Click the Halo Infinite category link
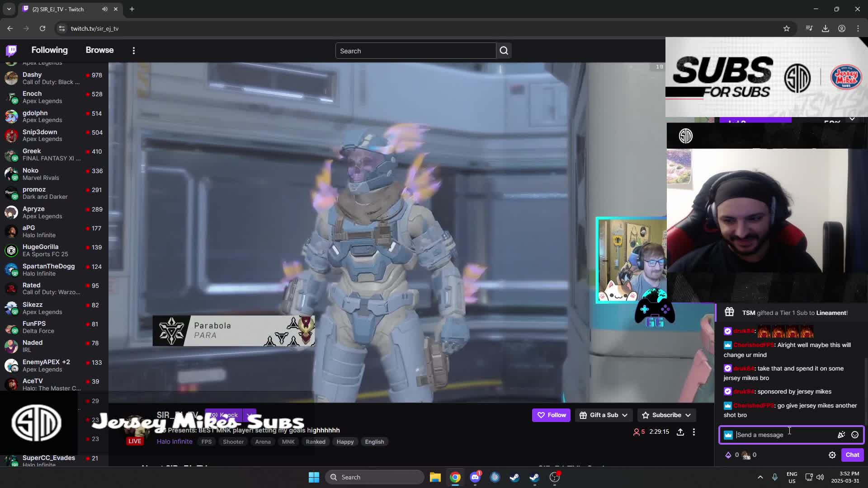The image size is (868, 488). 175,441
